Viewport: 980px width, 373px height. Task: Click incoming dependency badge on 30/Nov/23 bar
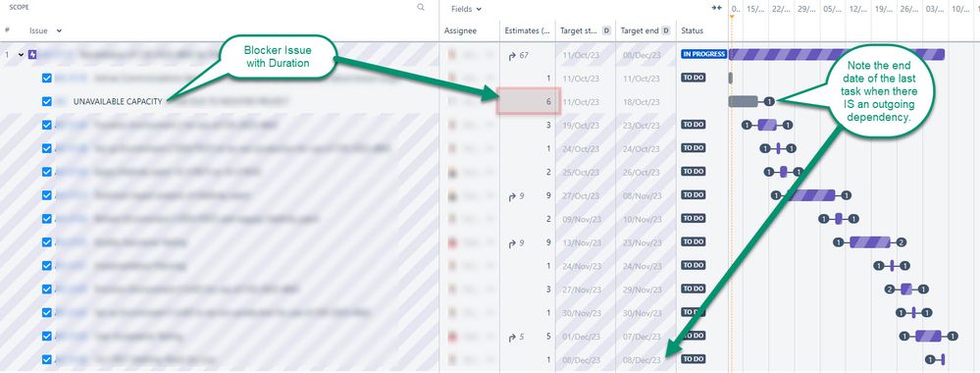click(x=901, y=313)
